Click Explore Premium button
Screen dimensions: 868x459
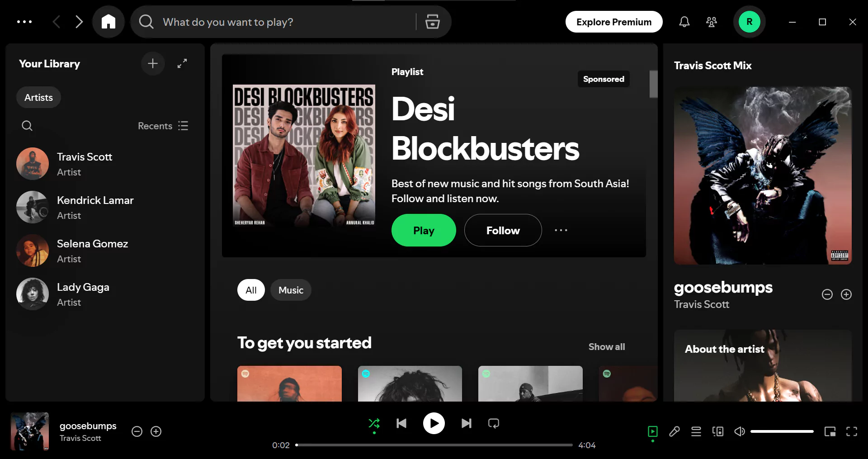click(614, 22)
